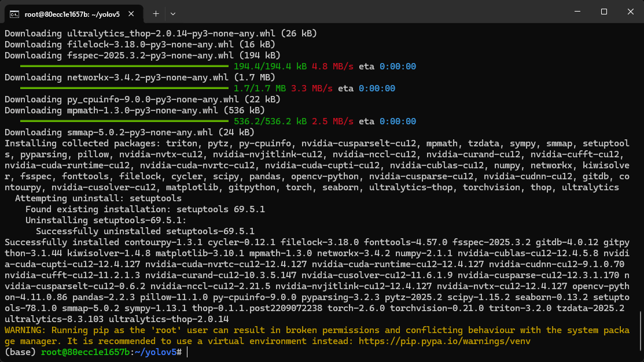Click the terminal icon in the tab
The height and width of the screenshot is (362, 644).
(x=14, y=14)
